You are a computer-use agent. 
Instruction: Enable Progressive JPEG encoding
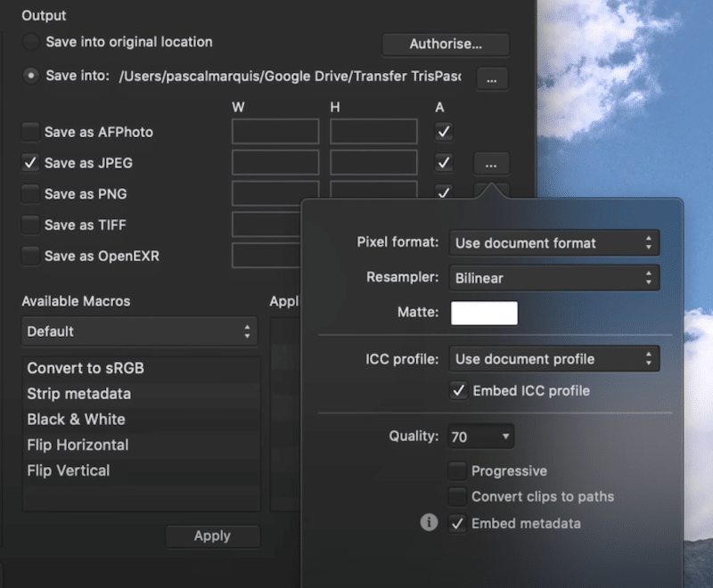(x=457, y=470)
